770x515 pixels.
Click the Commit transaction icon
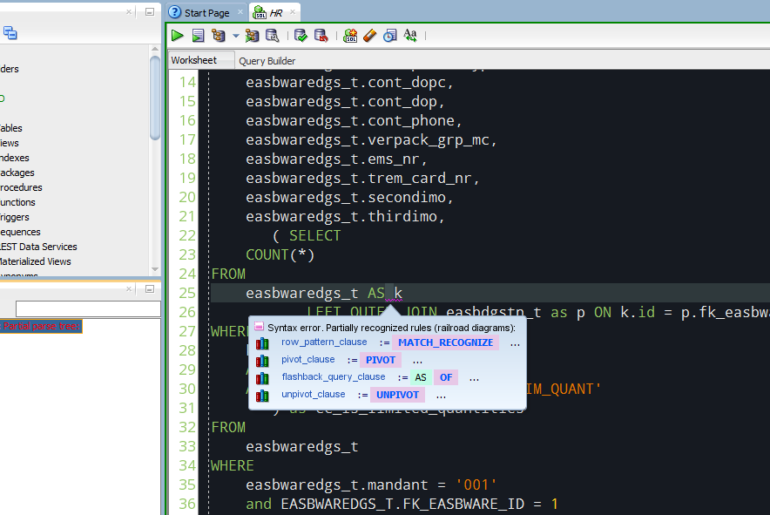point(301,36)
